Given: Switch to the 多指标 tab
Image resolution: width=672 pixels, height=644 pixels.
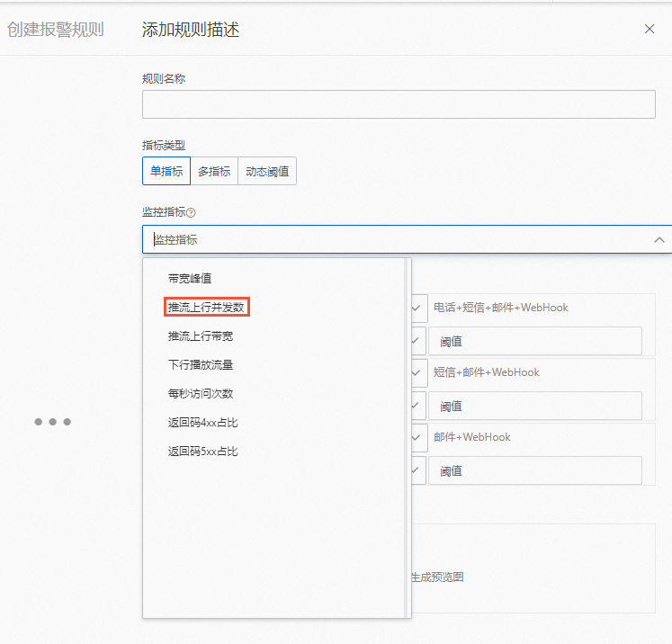Looking at the screenshot, I should 214,171.
